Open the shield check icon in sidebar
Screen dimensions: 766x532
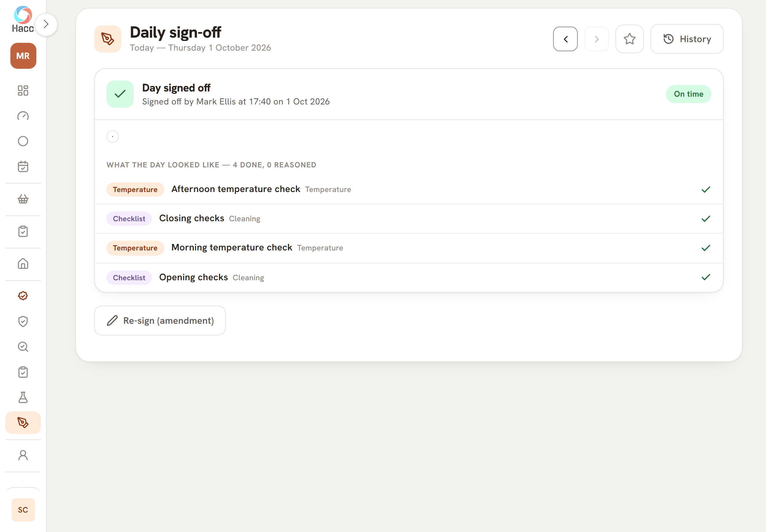point(23,321)
